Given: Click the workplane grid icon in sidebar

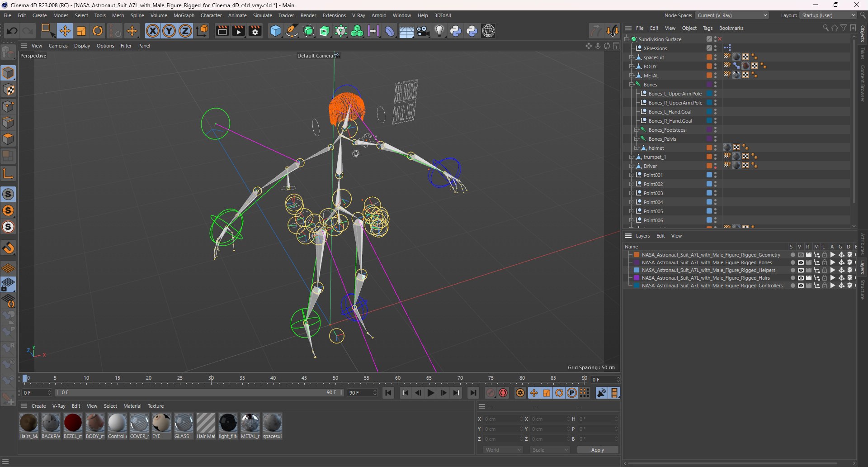Looking at the screenshot, I should (8, 268).
